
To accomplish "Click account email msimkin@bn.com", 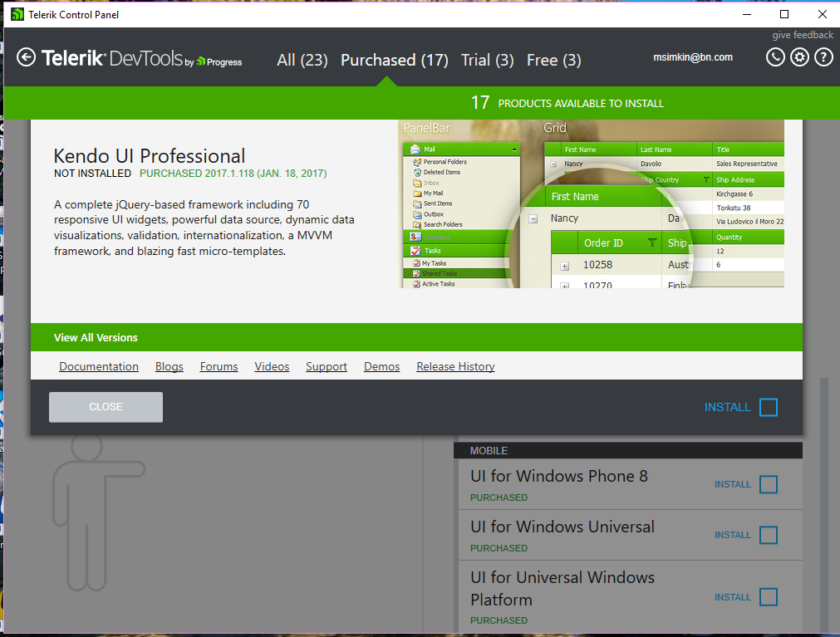I will 693,57.
